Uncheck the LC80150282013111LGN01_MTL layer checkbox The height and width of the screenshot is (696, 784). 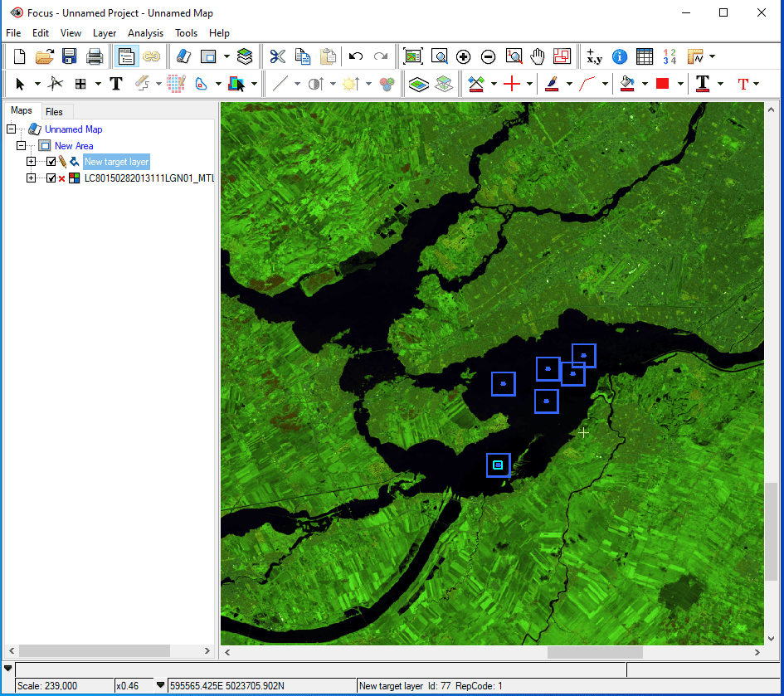(x=51, y=178)
